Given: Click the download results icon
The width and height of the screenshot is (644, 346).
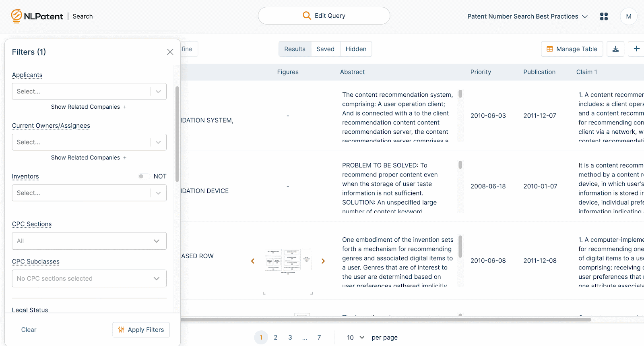Looking at the screenshot, I should [x=615, y=49].
